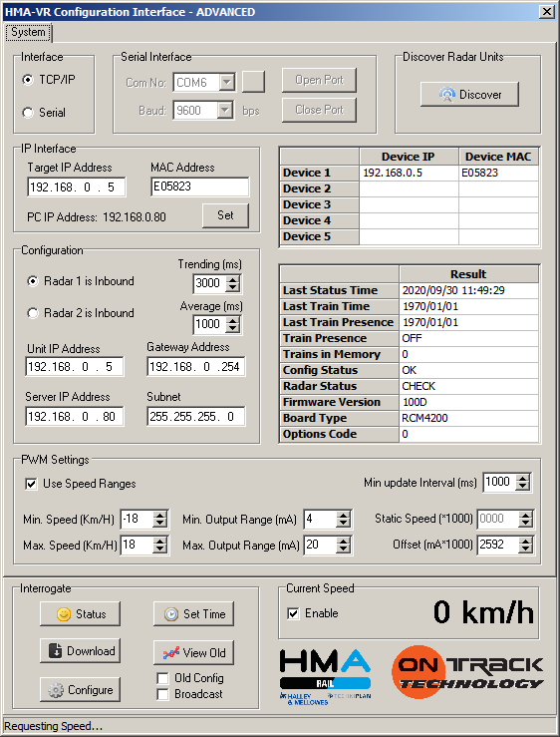560x737 pixels.
Task: Toggle the Current Speed Enable checkbox
Action: pyautogui.click(x=293, y=613)
